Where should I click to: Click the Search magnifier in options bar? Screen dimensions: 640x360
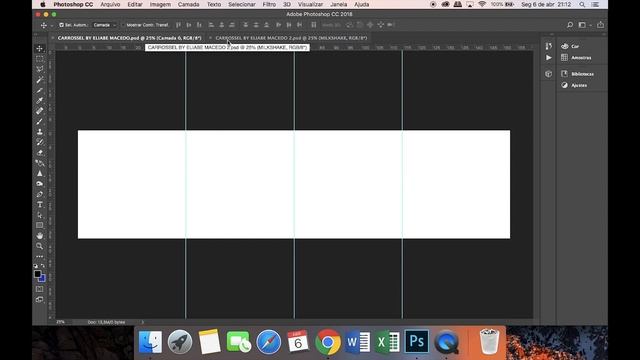(x=570, y=25)
